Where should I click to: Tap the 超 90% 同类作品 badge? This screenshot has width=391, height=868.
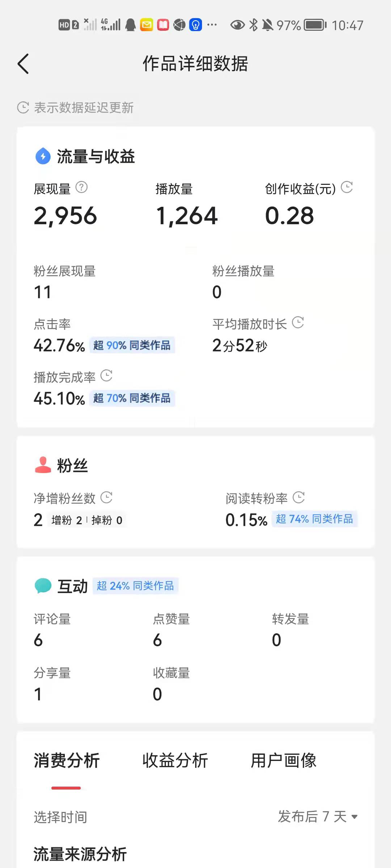coord(132,345)
